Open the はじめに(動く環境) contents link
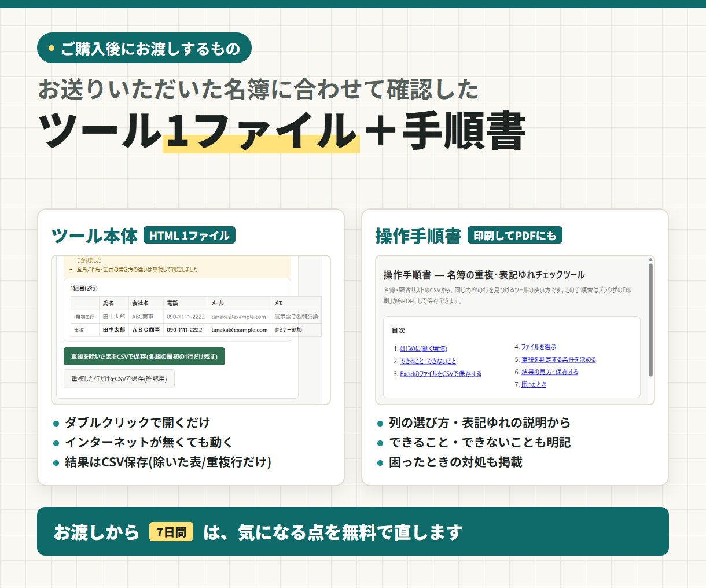 [424, 348]
